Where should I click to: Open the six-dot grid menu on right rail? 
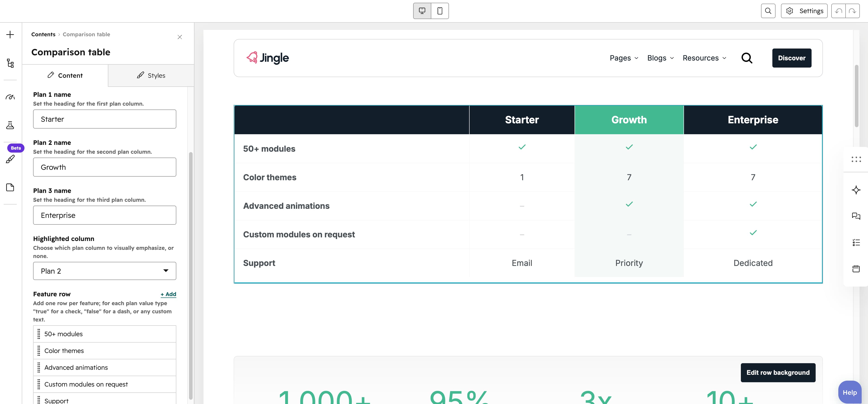point(856,159)
